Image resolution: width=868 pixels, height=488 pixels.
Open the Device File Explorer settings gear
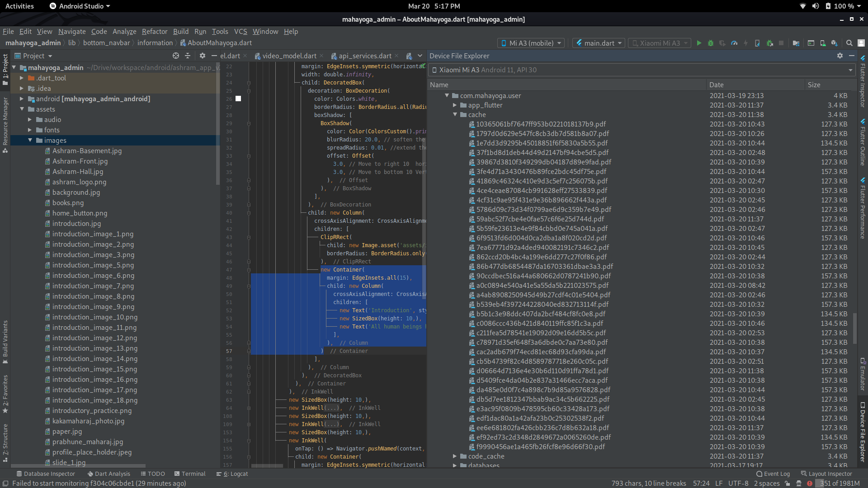840,56
